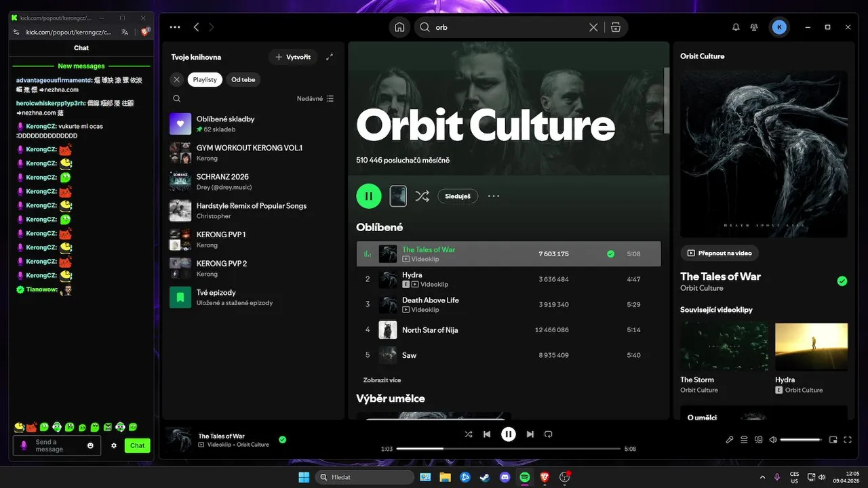Adjust the Spotify volume slider
Viewport: 868px width, 488px height.
(801, 439)
